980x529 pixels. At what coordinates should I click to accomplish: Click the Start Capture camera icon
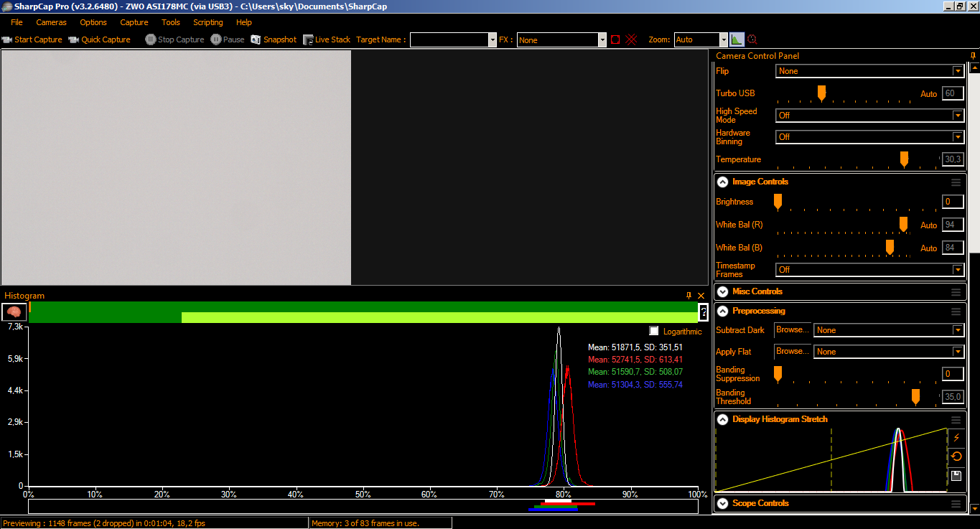[x=7, y=40]
